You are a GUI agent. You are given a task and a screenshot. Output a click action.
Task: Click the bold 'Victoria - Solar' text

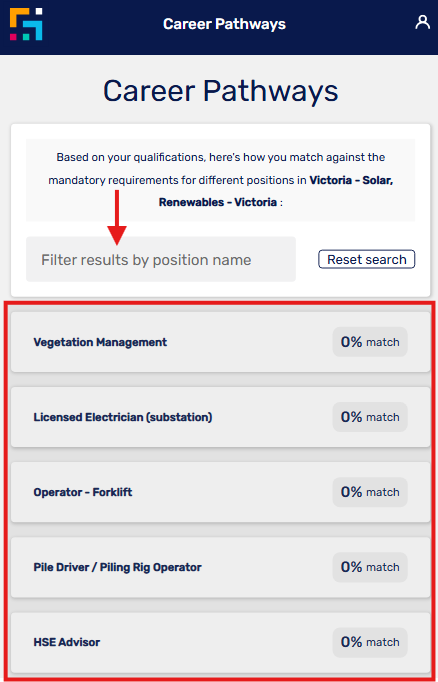coord(351,180)
